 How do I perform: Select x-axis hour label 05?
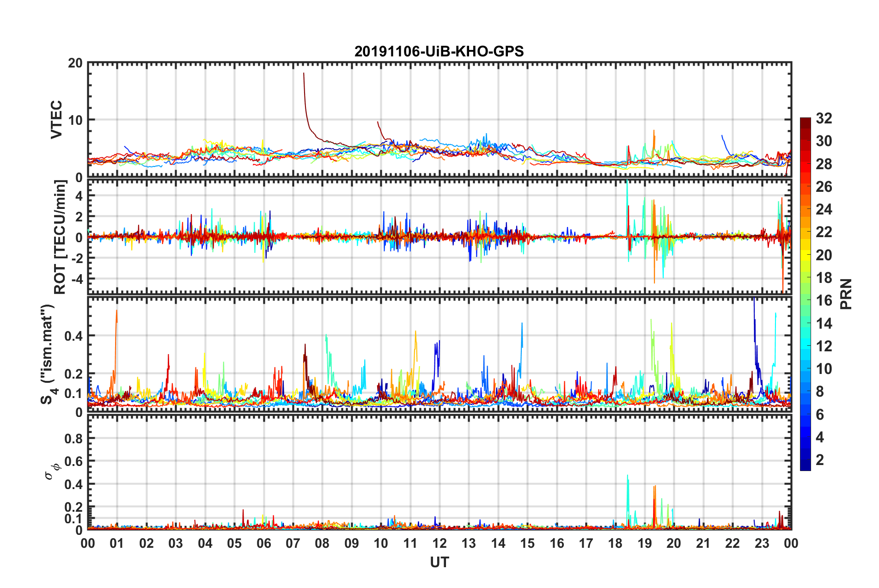234,543
